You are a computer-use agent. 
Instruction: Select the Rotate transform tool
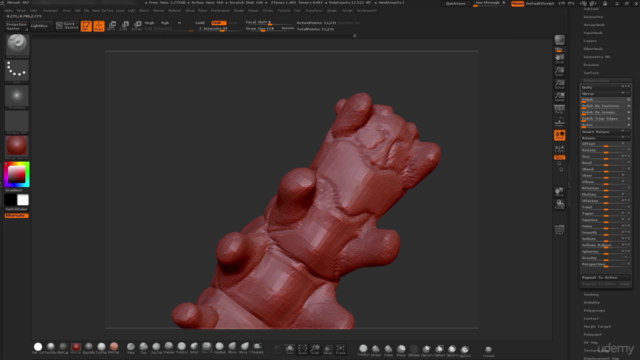(x=137, y=26)
